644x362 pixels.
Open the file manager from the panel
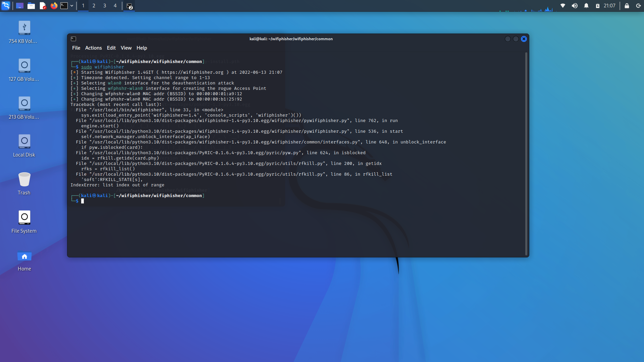pos(31,6)
